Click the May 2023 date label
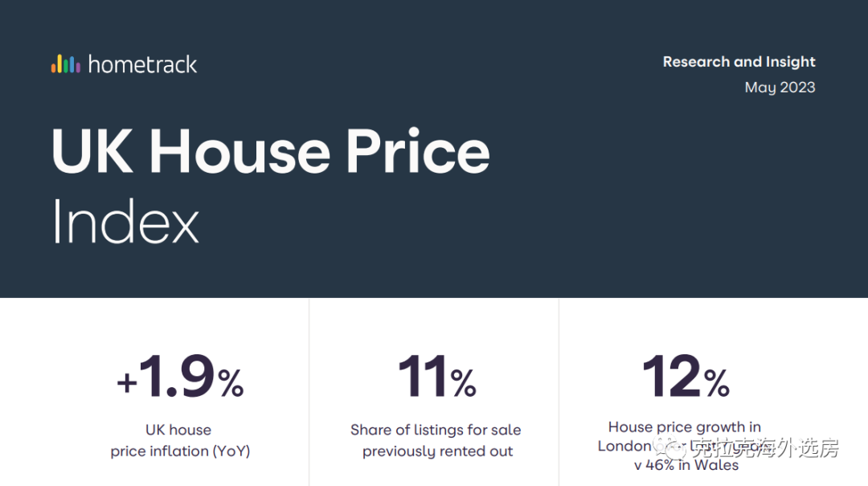The image size is (868, 486). tap(780, 88)
